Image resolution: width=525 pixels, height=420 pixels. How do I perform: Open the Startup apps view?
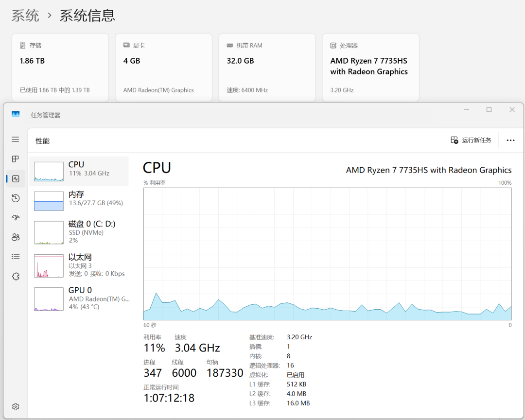[15, 217]
